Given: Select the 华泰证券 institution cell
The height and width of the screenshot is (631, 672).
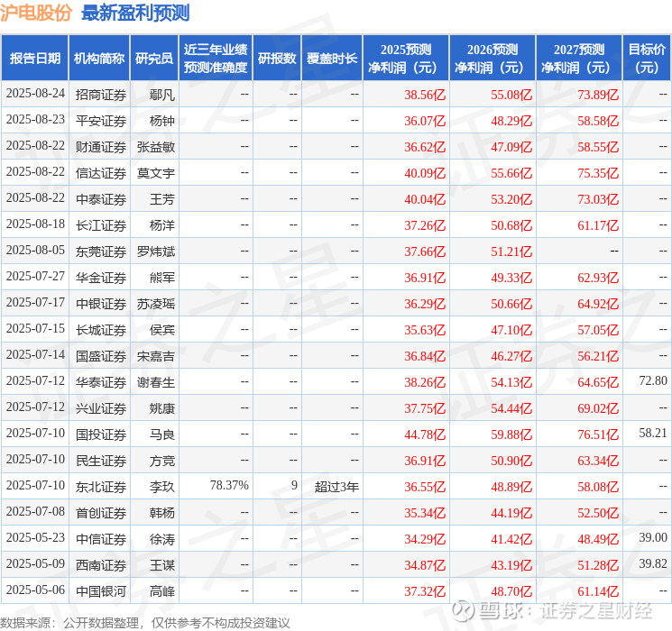Looking at the screenshot, I should [x=101, y=382].
